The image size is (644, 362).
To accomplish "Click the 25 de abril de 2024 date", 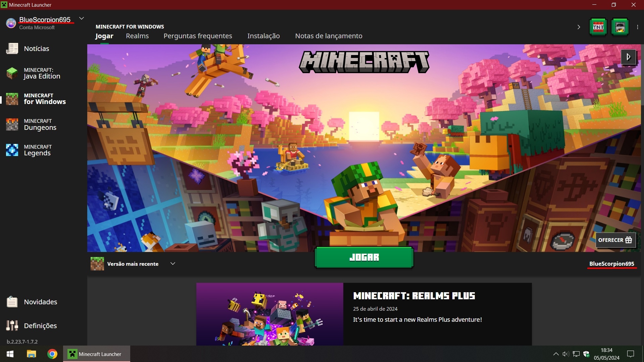I will [x=375, y=309].
